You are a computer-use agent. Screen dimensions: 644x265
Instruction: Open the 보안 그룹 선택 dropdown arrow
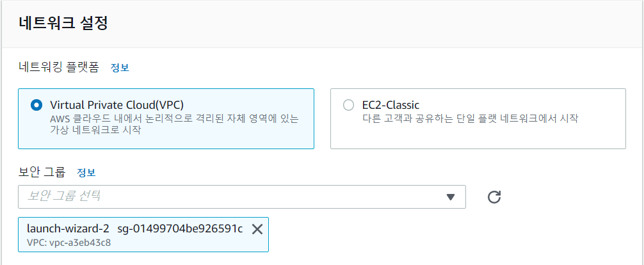[x=450, y=197]
